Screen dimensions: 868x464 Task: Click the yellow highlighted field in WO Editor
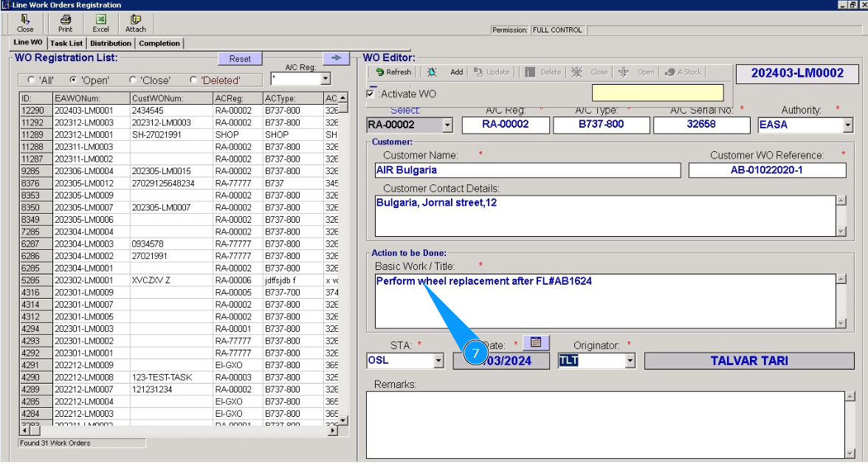[x=658, y=93]
